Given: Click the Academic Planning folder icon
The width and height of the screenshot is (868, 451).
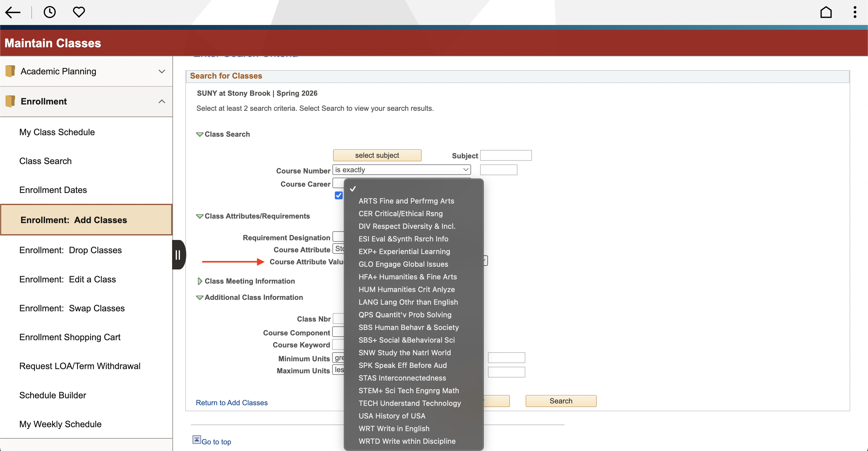Looking at the screenshot, I should pyautogui.click(x=10, y=71).
